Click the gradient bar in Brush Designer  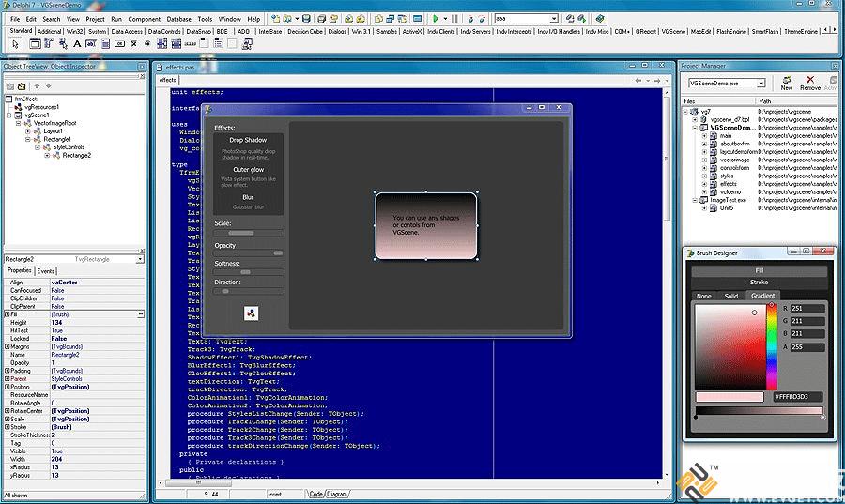(759, 411)
